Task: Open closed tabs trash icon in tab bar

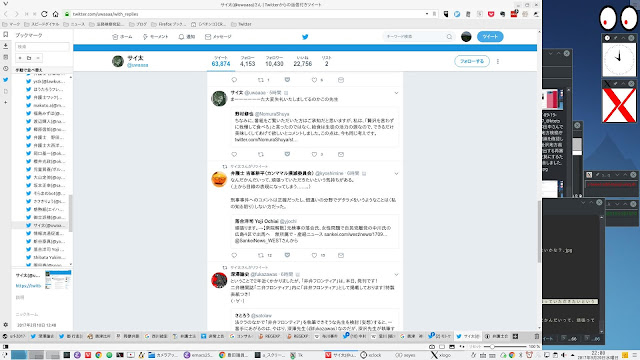Action: coord(536,336)
